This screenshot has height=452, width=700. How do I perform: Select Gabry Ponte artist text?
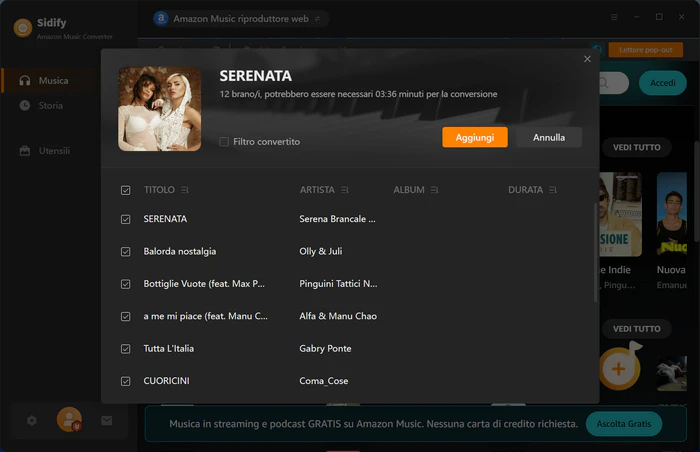(x=325, y=349)
